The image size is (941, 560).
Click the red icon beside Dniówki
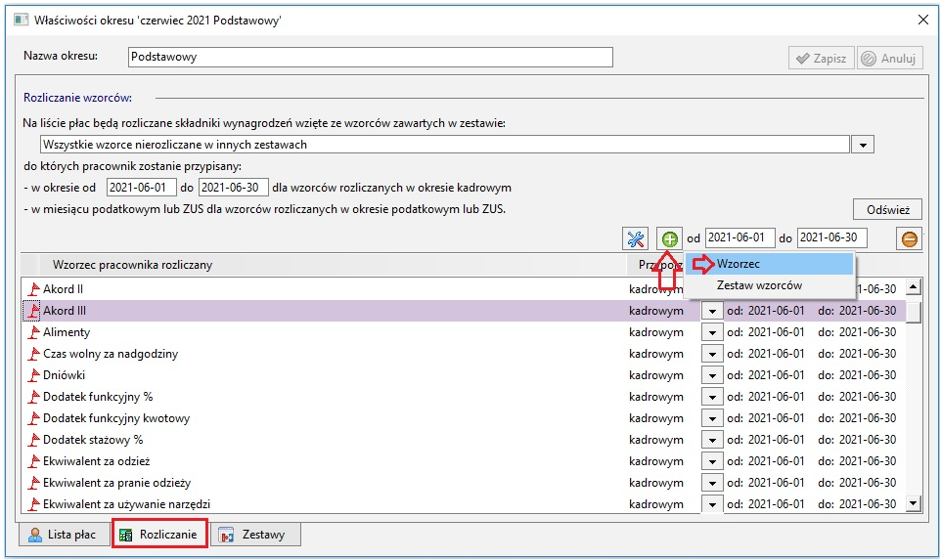pyautogui.click(x=34, y=375)
